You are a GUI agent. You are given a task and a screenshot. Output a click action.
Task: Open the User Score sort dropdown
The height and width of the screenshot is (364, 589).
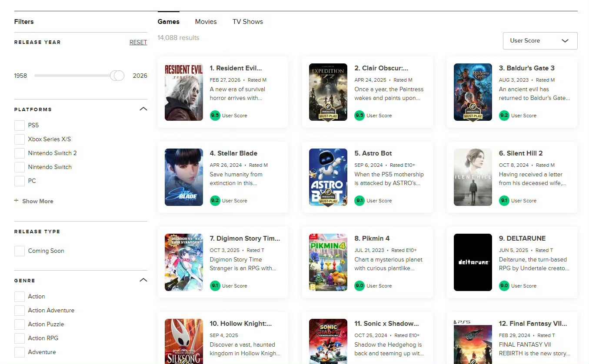pos(540,41)
